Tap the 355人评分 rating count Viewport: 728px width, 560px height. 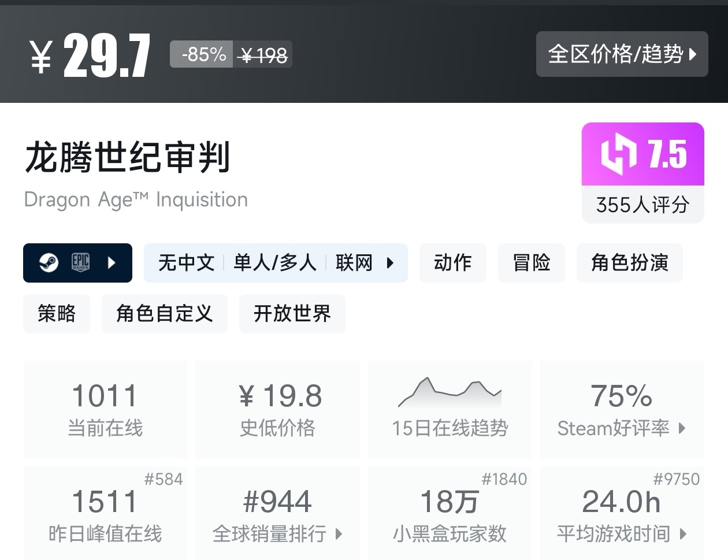pyautogui.click(x=642, y=205)
